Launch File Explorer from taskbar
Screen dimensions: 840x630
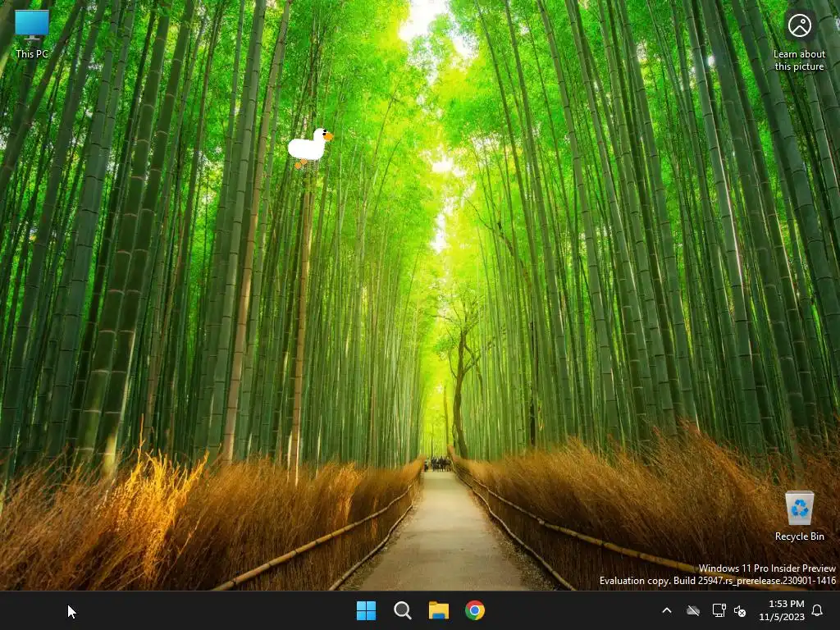tap(438, 610)
